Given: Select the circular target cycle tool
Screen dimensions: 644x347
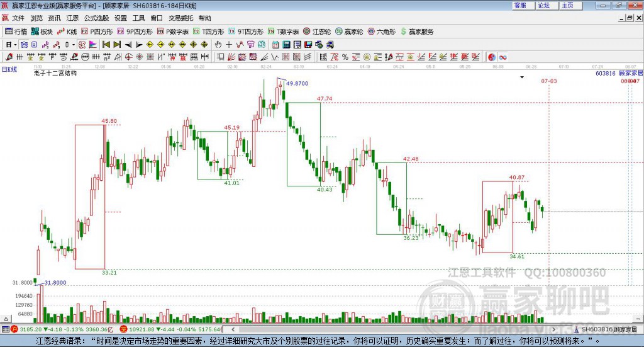Looking at the screenshot, I should coord(128,57).
